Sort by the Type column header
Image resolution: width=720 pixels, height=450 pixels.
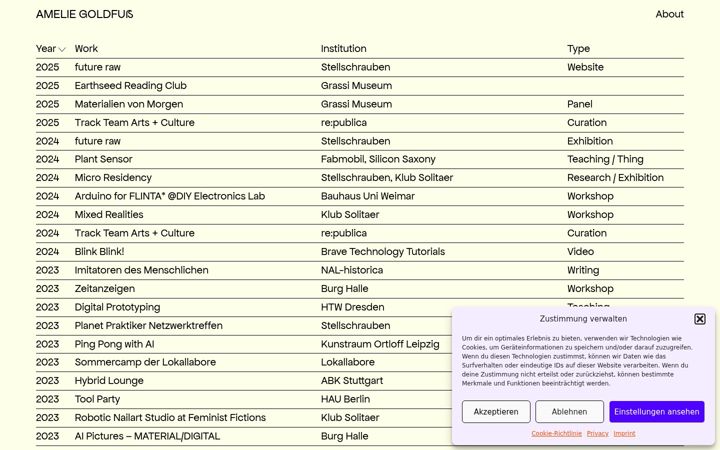(x=579, y=49)
